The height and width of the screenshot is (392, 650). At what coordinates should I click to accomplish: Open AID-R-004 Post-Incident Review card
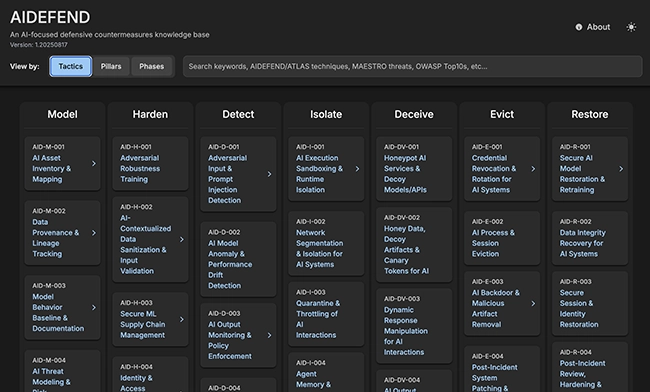click(589, 367)
